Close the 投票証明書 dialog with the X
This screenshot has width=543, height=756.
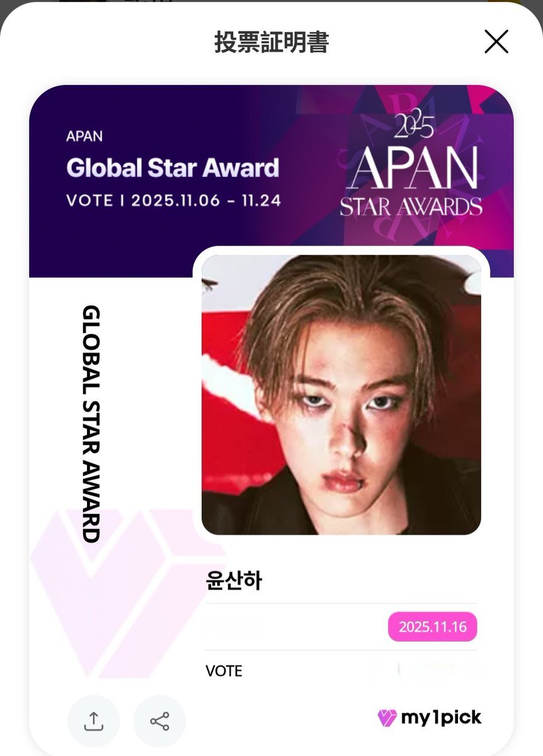point(496,42)
